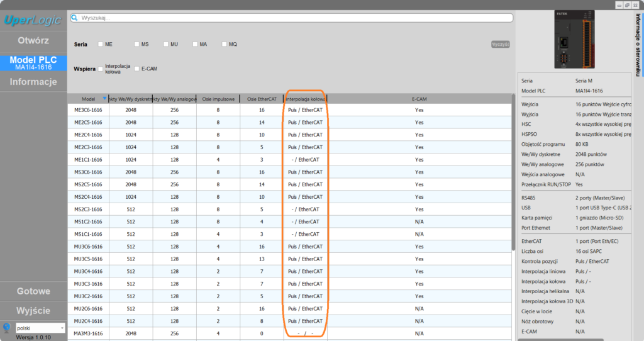Open the Informacje o sterowniku side tab
644x341 pixels.
coord(638,45)
